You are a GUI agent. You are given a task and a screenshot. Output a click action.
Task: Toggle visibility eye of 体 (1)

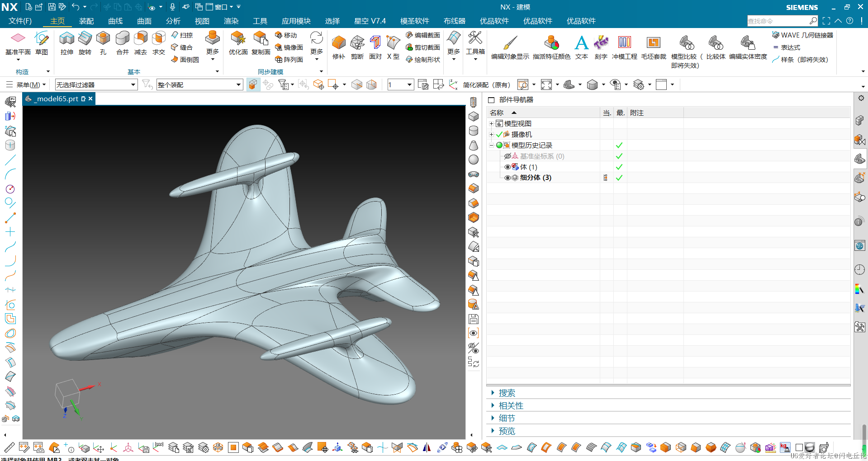tap(508, 167)
